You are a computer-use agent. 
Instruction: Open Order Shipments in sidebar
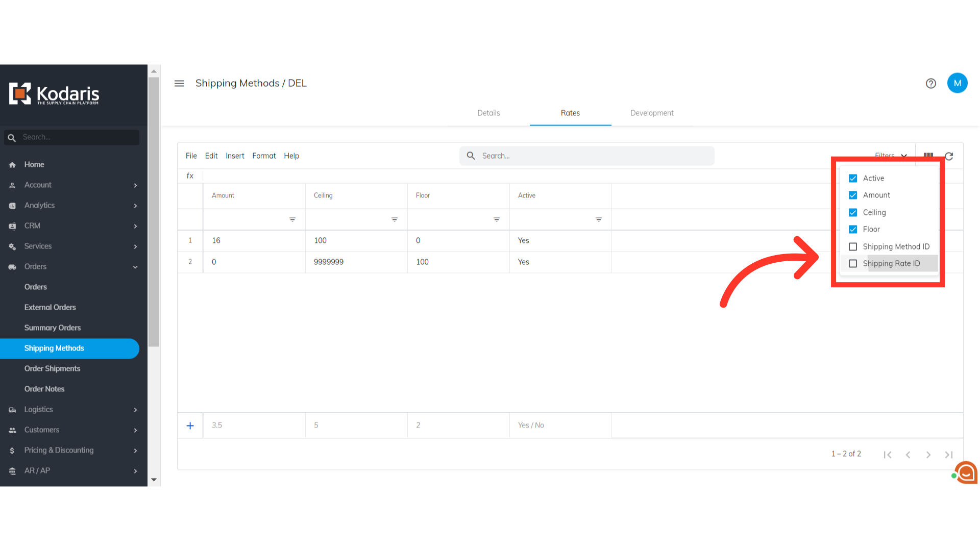[52, 368]
